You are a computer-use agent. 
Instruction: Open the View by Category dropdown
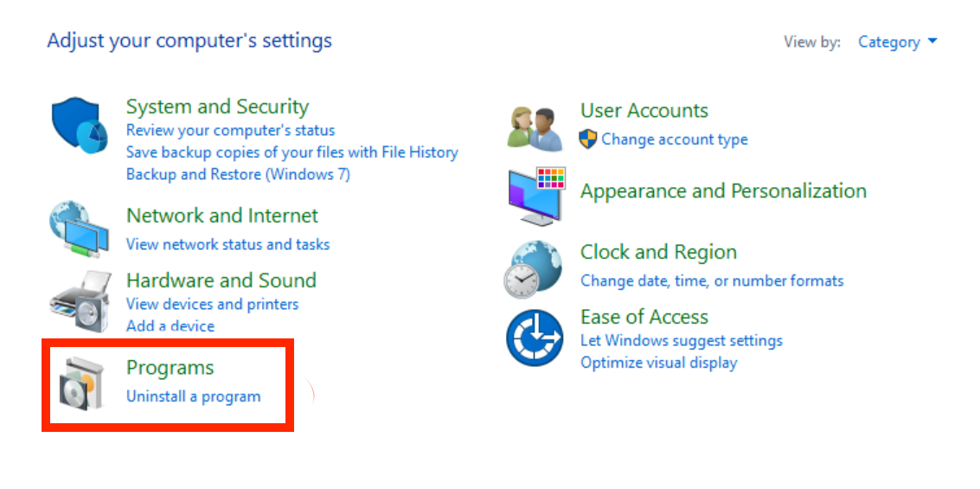tap(898, 42)
